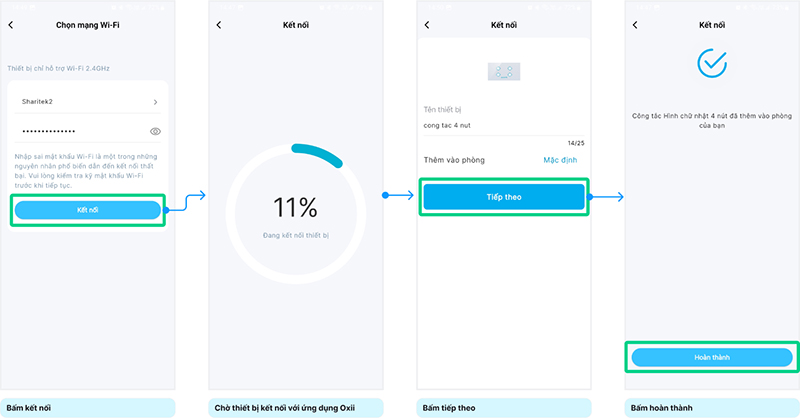This screenshot has height=418, width=800.
Task: Click the Wi-Fi password input field
Action: 80,131
